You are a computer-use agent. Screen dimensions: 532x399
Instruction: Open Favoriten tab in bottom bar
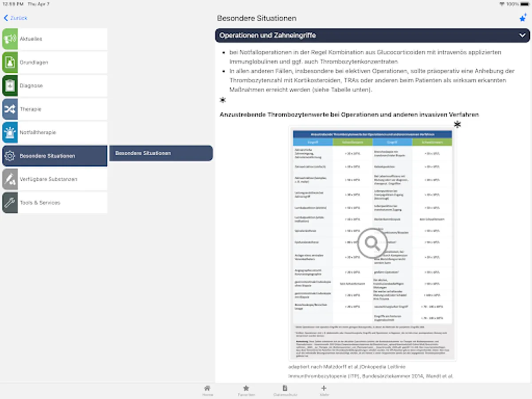246,391
